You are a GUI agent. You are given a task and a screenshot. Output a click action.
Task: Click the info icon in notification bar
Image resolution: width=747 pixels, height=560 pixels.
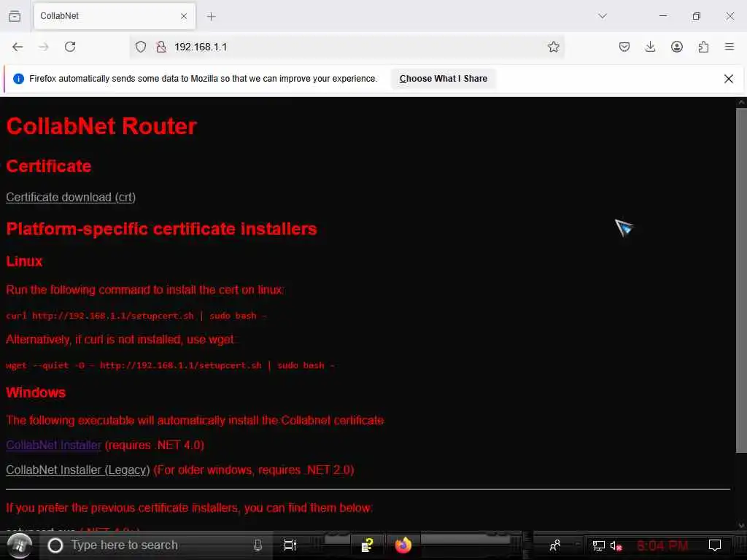(x=18, y=79)
